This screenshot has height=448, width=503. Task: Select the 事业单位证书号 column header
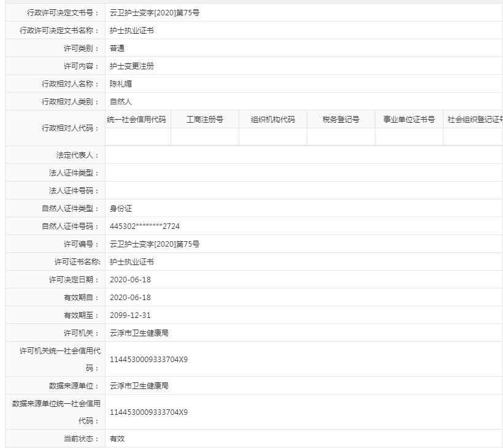(407, 119)
